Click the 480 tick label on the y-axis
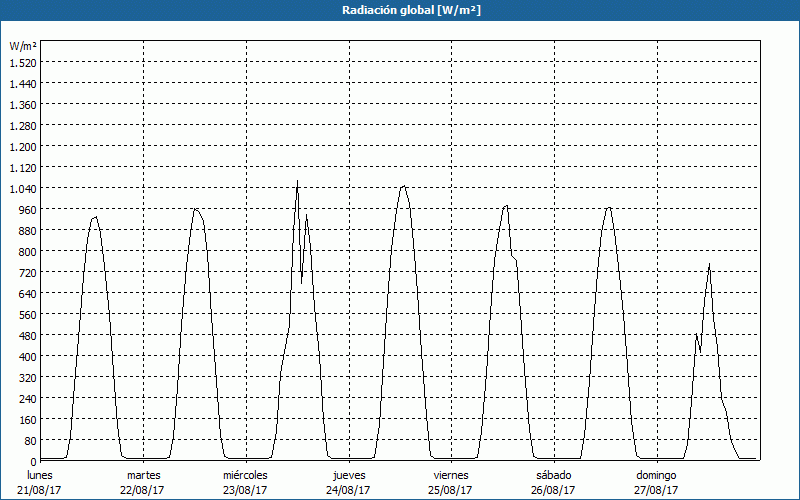The image size is (800, 500). point(26,336)
